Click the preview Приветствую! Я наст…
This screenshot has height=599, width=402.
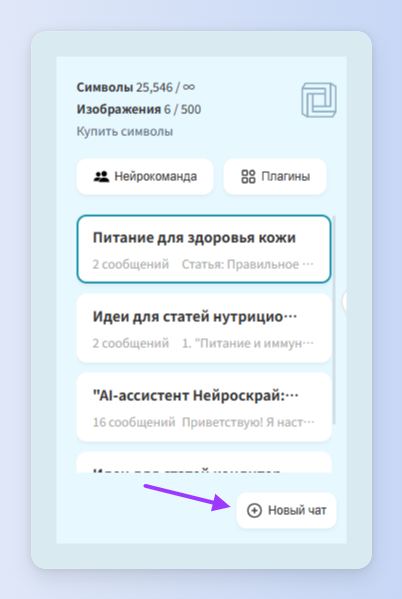tap(248, 423)
